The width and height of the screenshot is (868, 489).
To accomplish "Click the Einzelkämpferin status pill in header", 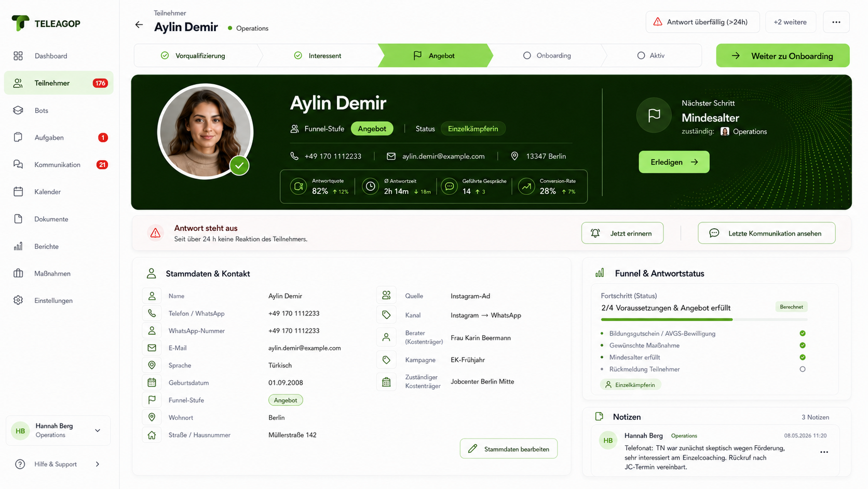I will (x=473, y=128).
